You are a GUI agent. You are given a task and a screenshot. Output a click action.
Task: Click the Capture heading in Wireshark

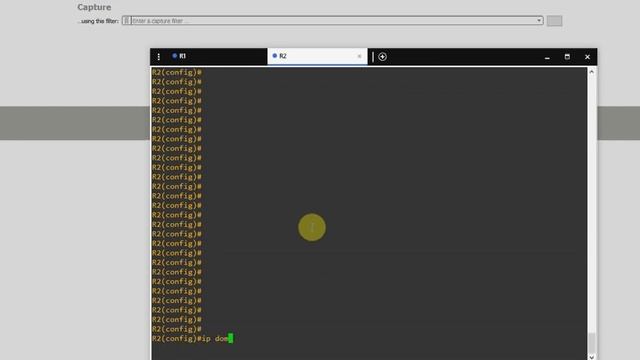tap(94, 7)
